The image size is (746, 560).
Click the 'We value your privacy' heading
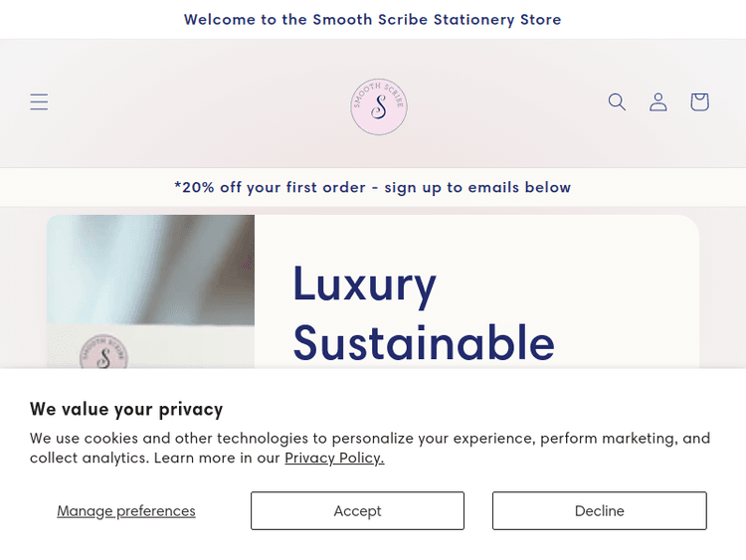tap(126, 409)
